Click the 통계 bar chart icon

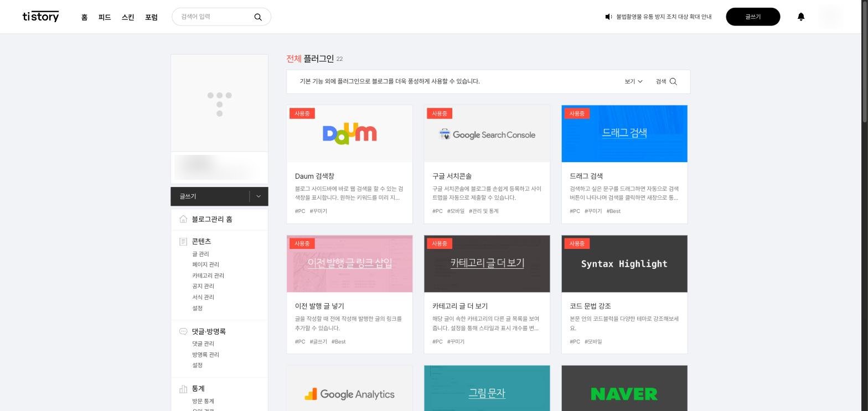[183, 389]
